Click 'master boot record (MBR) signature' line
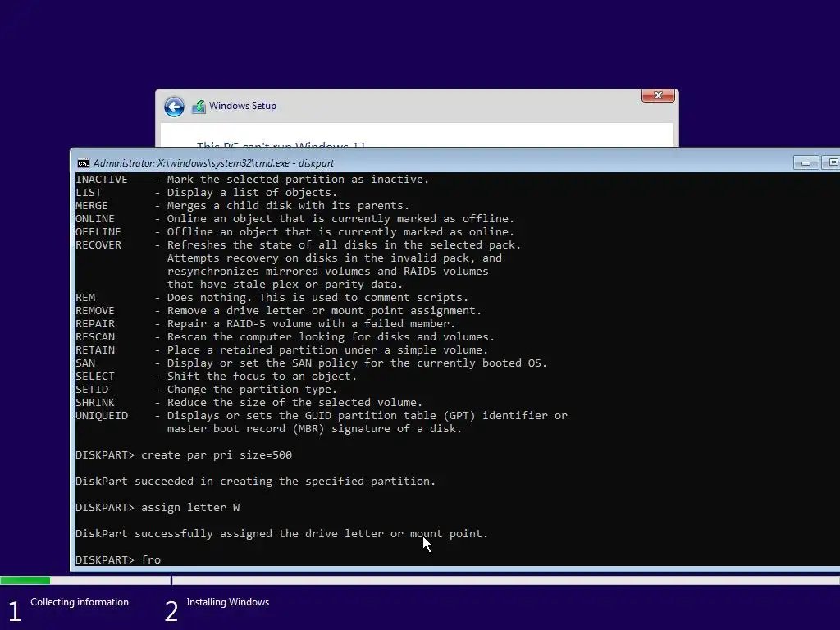This screenshot has width=840, height=630. point(314,428)
